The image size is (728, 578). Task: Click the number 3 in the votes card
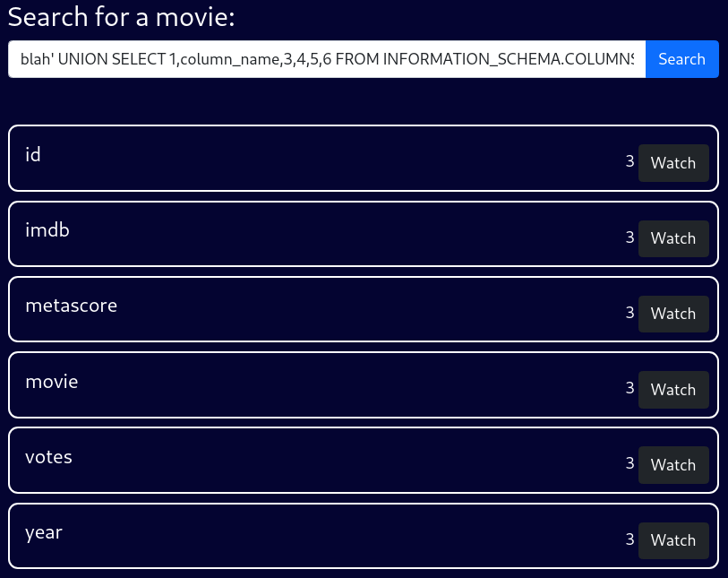tap(630, 462)
